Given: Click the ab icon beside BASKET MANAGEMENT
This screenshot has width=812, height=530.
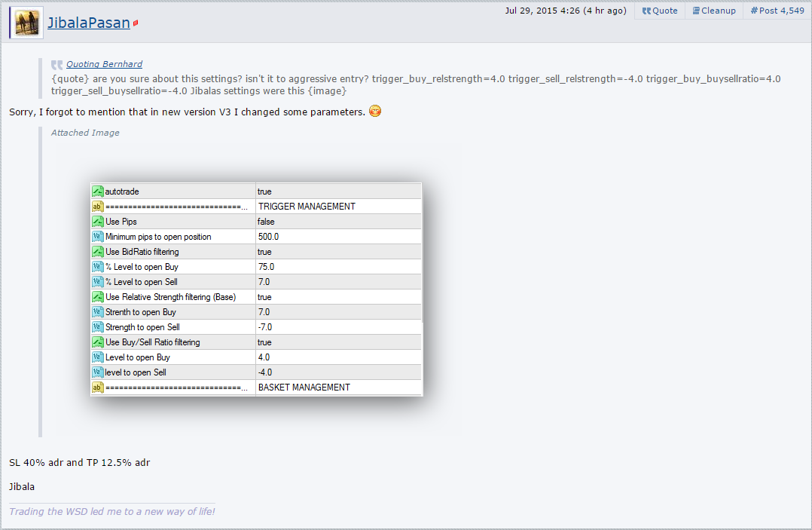Looking at the screenshot, I should click(98, 387).
